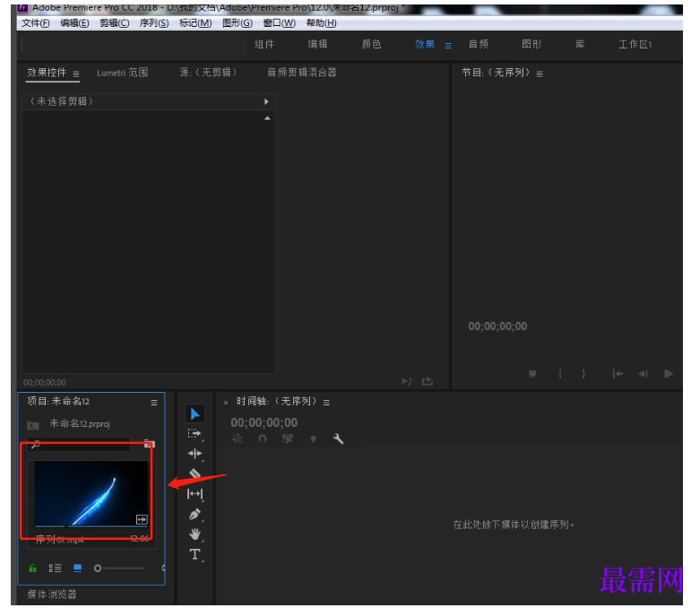Open the 效果控件 panel menu
The width and height of the screenshot is (700, 608).
[x=76, y=74]
